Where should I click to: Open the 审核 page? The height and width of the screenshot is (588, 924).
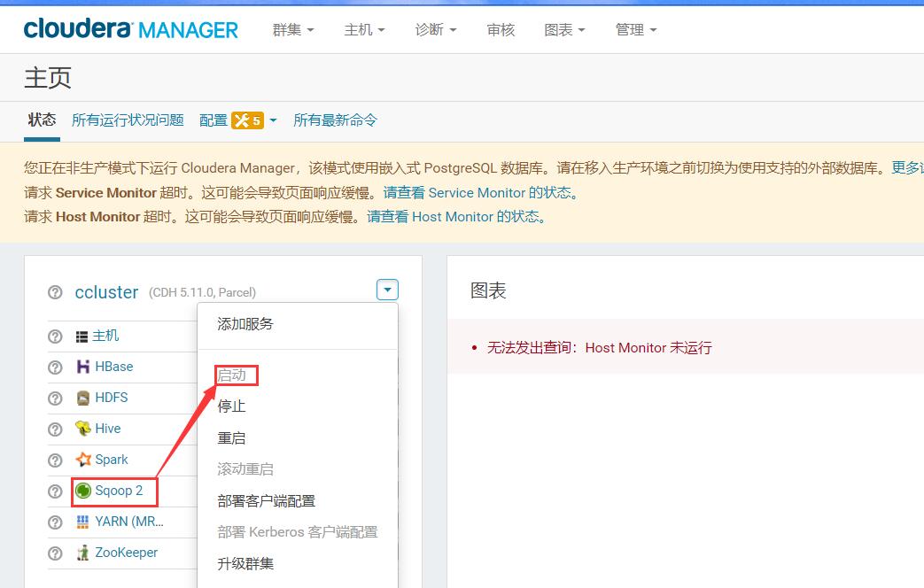501,29
